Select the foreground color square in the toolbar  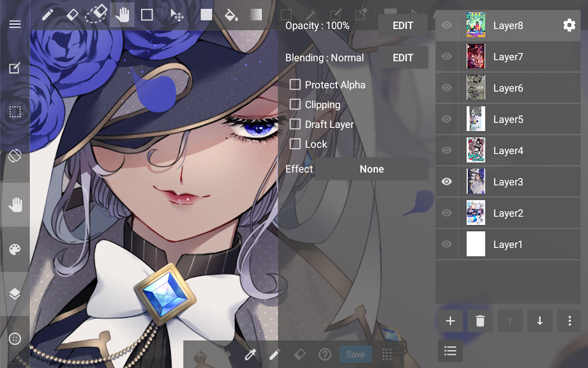coord(207,15)
